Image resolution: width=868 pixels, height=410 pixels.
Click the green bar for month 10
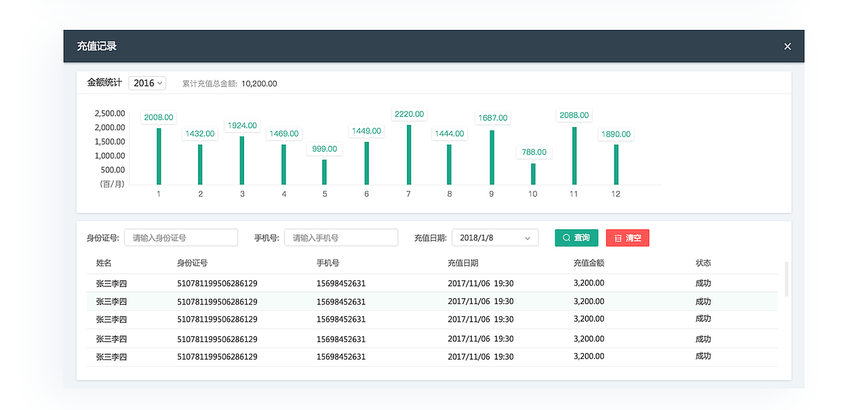(x=533, y=174)
